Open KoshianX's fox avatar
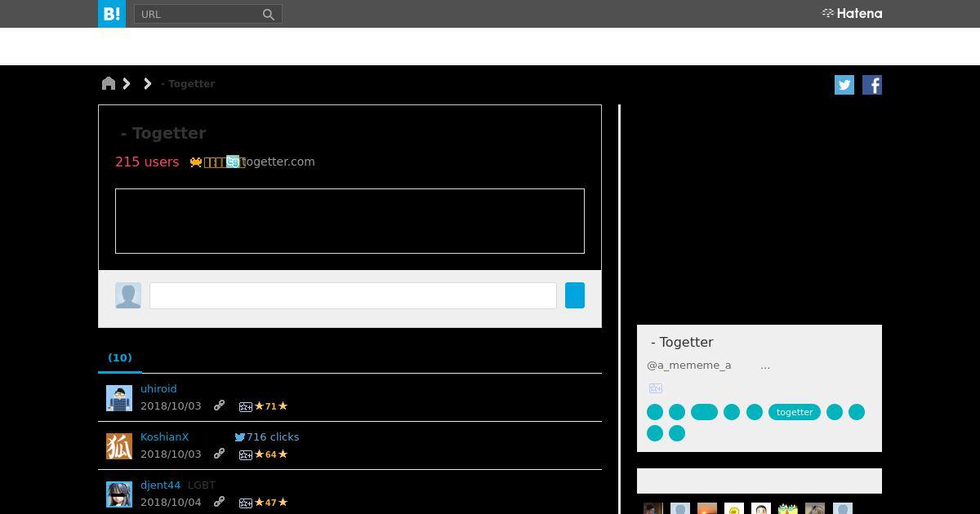The image size is (980, 514). click(x=119, y=446)
